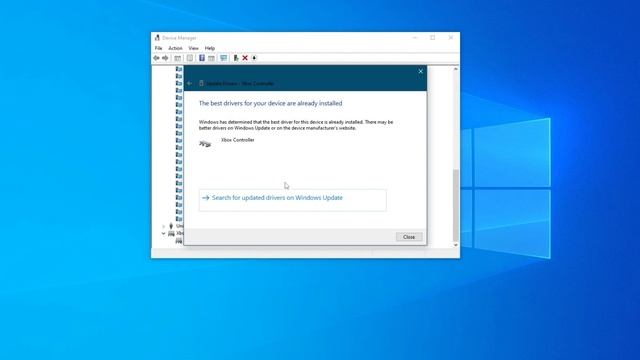Click the Device Manager vertical scrollbar thumb
The width and height of the screenshot is (640, 360).
coord(456,205)
